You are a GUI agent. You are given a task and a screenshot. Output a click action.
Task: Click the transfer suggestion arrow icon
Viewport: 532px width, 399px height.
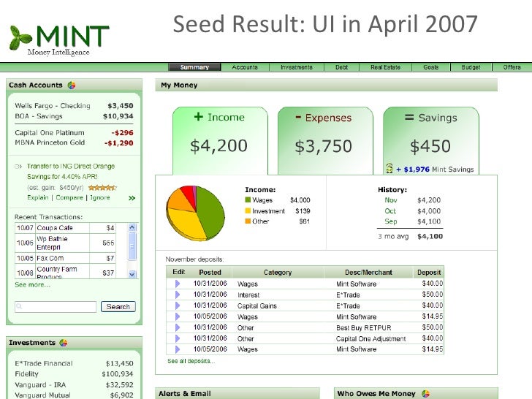click(18, 167)
